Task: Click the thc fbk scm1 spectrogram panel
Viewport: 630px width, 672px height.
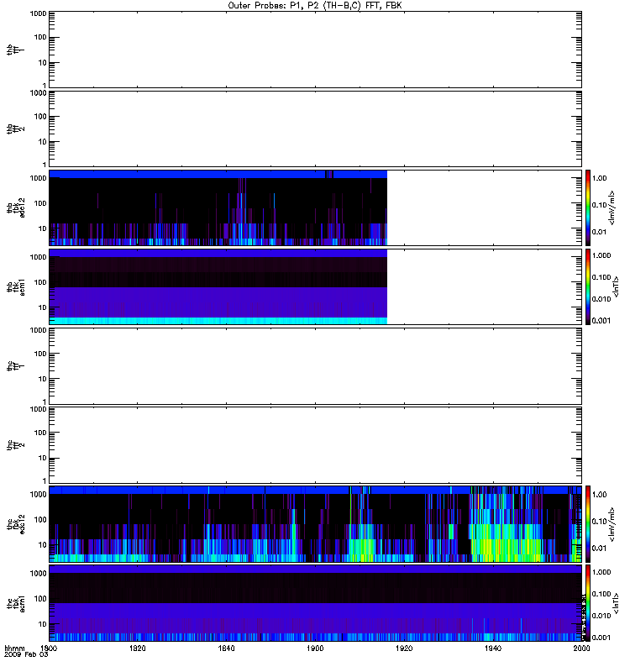Action: coord(316,603)
